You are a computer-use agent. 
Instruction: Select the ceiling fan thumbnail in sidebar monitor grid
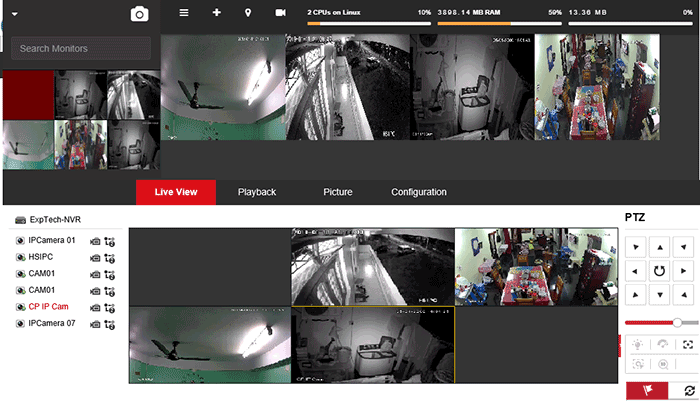click(29, 145)
